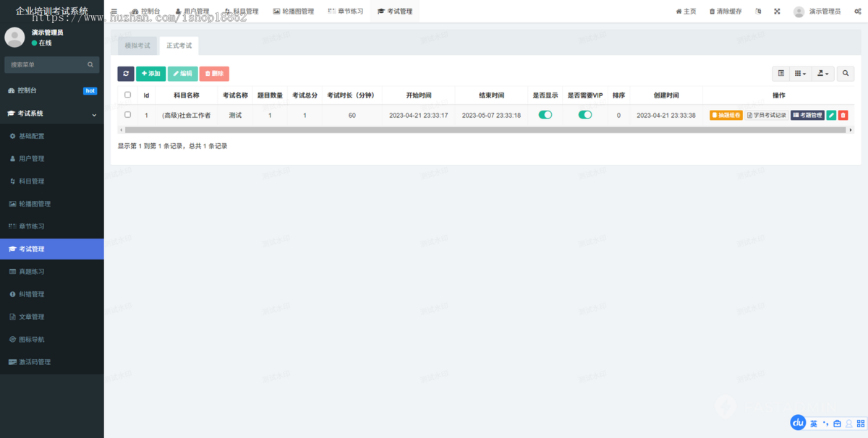The width and height of the screenshot is (868, 438).
Task: Click the settings gear icon at top right
Action: click(857, 11)
